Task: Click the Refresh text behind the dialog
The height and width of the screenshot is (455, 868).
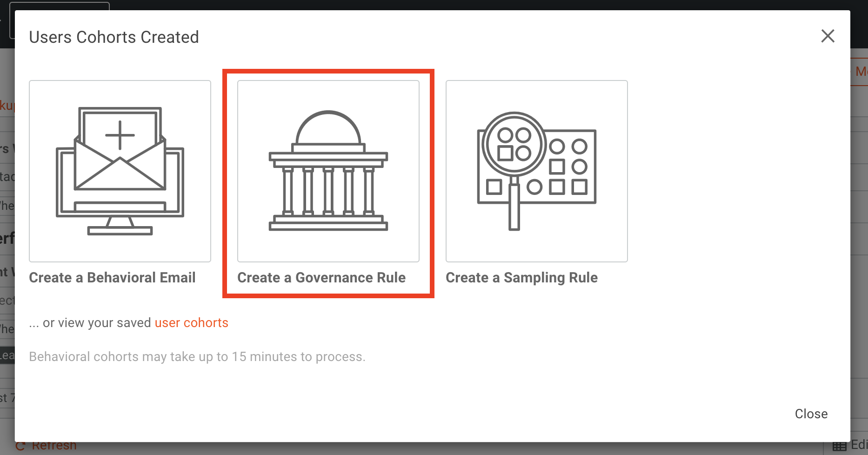Action: (54, 447)
